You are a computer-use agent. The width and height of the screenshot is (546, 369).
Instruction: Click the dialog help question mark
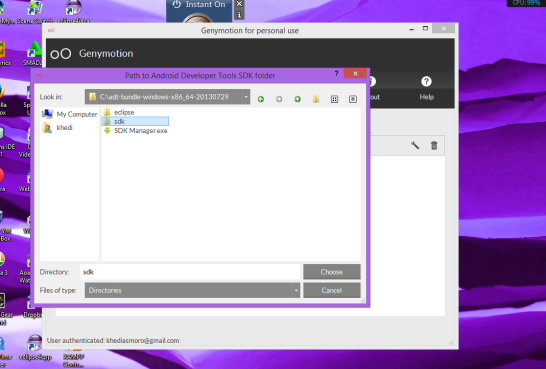(336, 73)
